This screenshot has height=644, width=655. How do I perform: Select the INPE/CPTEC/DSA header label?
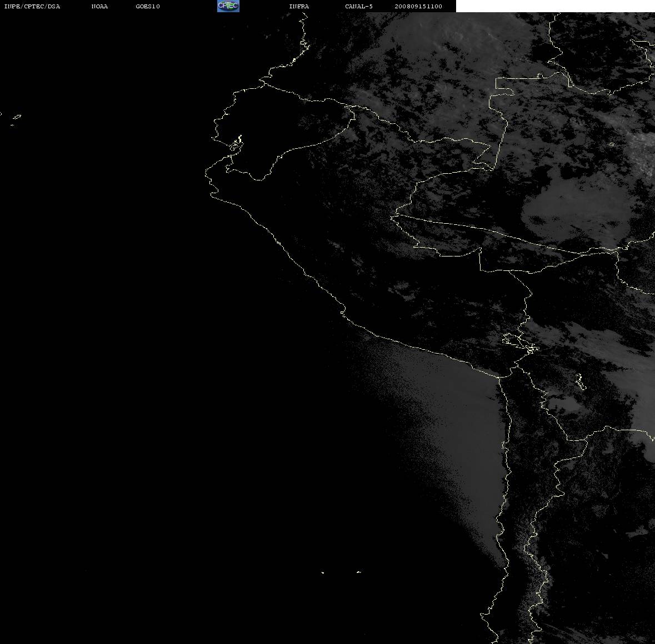coord(32,6)
